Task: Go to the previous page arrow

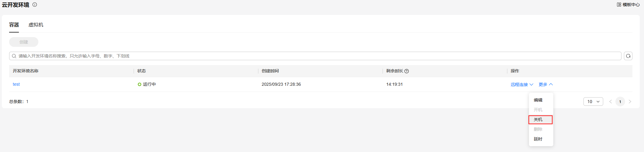Action: click(610, 102)
